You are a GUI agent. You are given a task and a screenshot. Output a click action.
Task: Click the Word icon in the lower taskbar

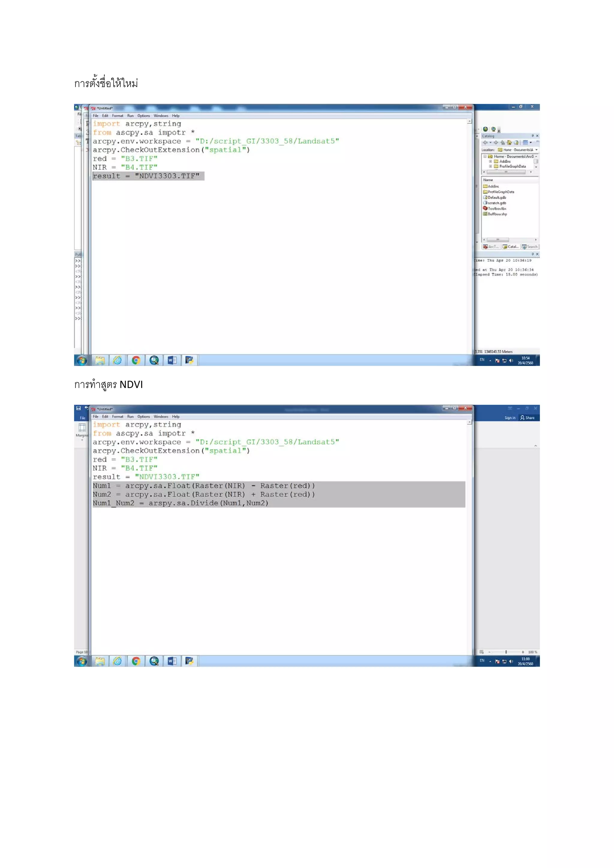click(172, 661)
